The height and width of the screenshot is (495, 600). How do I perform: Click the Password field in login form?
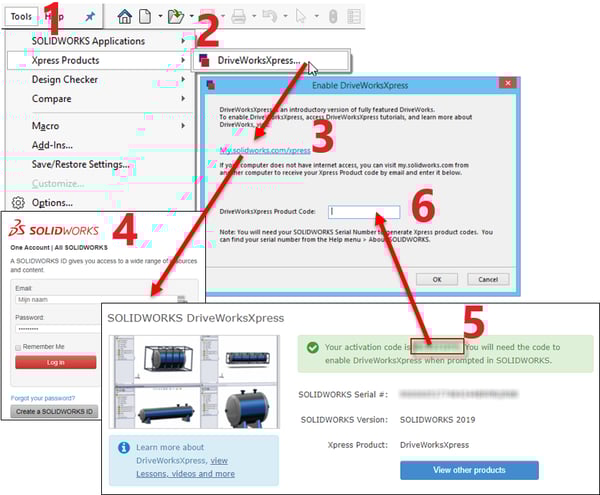pyautogui.click(x=58, y=329)
